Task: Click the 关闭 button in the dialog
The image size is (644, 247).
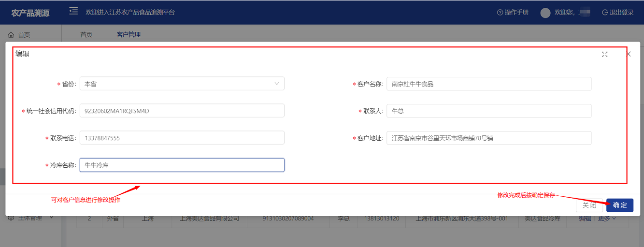Action: [x=589, y=205]
